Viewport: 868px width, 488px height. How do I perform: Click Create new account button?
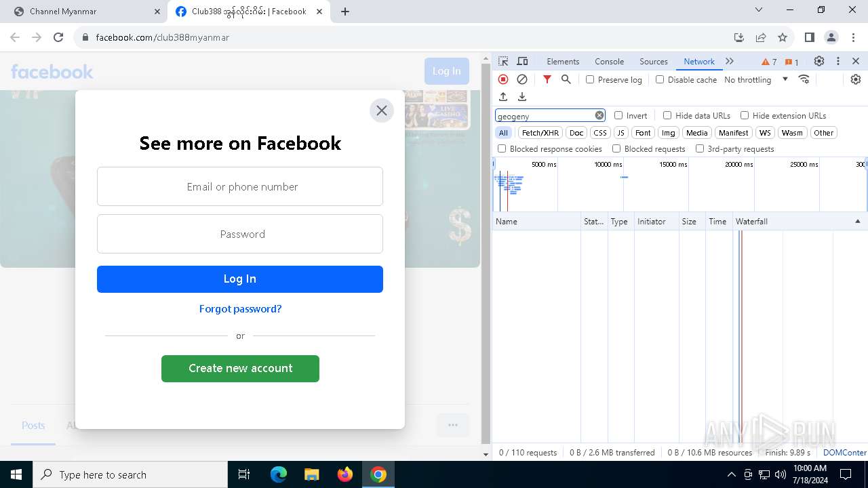240,369
